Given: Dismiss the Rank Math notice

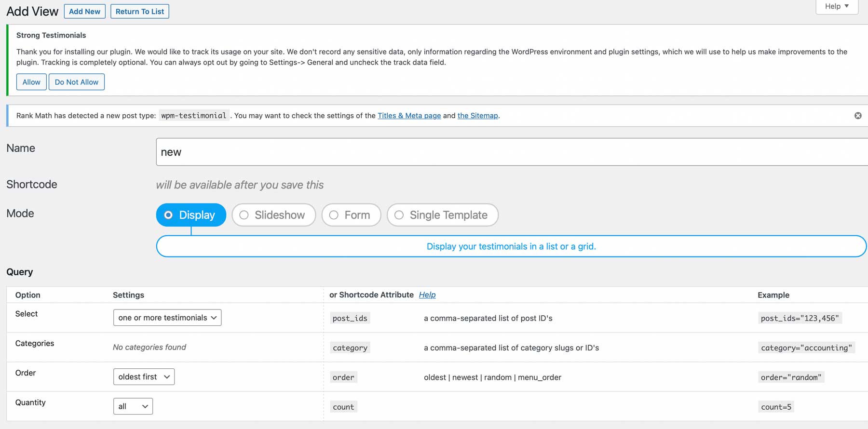Looking at the screenshot, I should pos(857,116).
